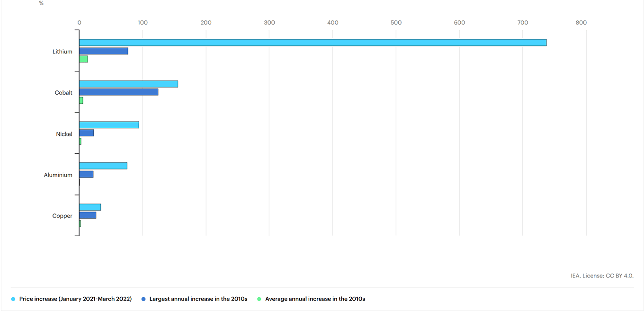Click the dark blue legend dot for Largest annual increase

(x=143, y=299)
